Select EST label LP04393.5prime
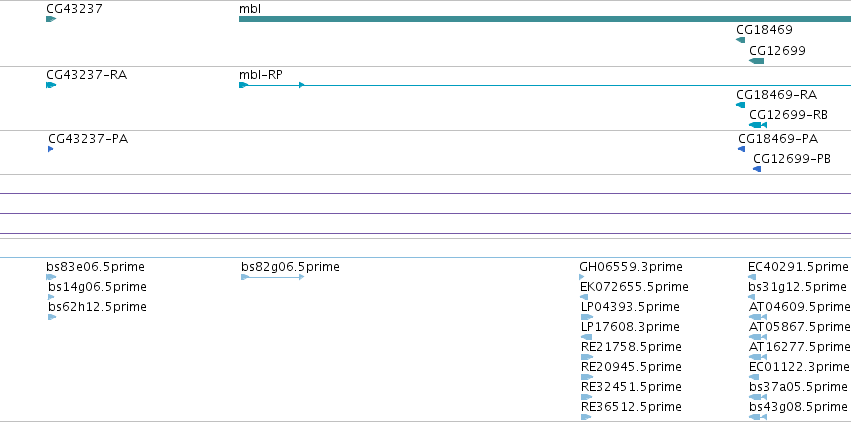This screenshot has height=422, width=851. (630, 307)
